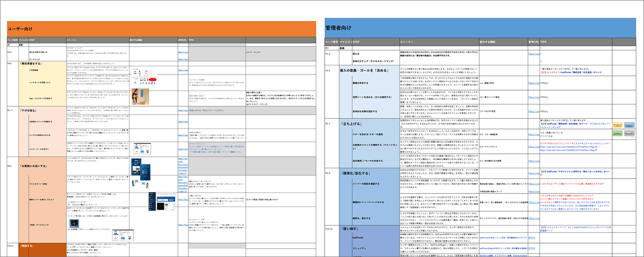Open the 制作中 link in the bellPortal row
644x257 pixels.
(x=532, y=238)
